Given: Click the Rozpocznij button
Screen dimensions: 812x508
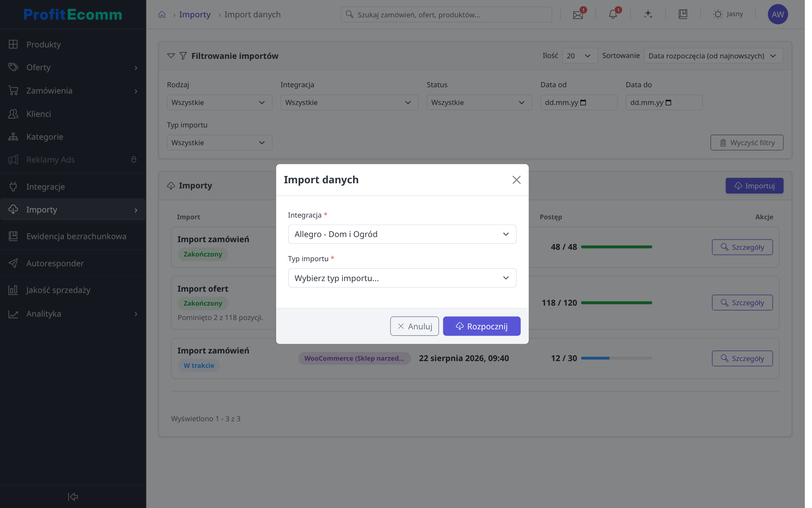Looking at the screenshot, I should click(481, 326).
